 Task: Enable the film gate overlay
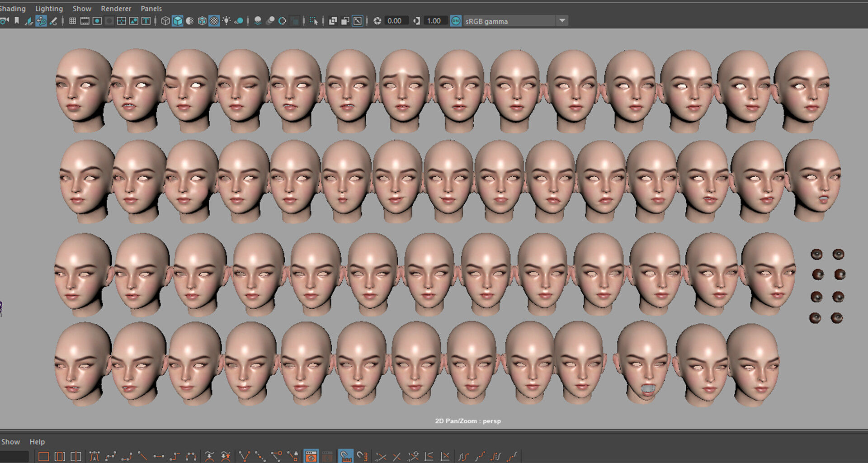pyautogui.click(x=85, y=21)
